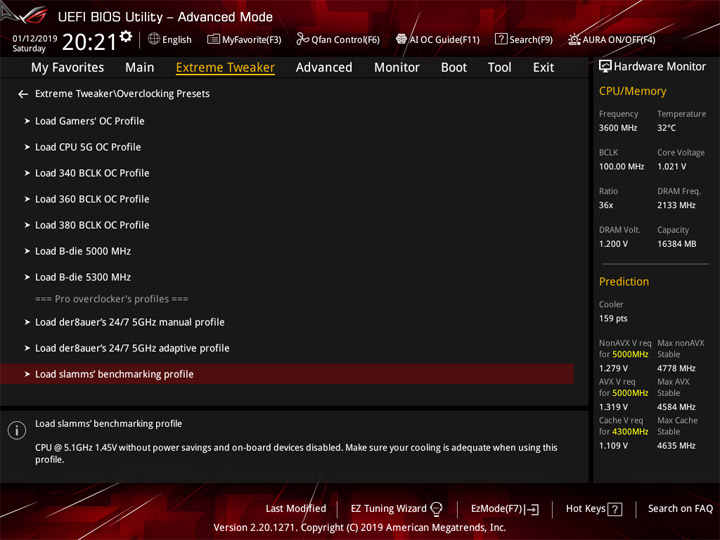Expand slamms' benchmarking profile arrow
Viewport: 720px width, 540px height.
click(27, 374)
